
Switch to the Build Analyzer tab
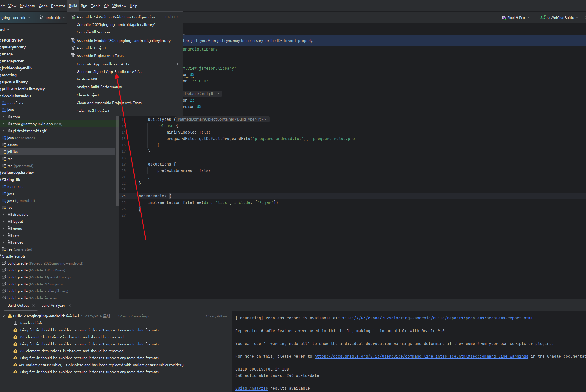[x=53, y=305]
